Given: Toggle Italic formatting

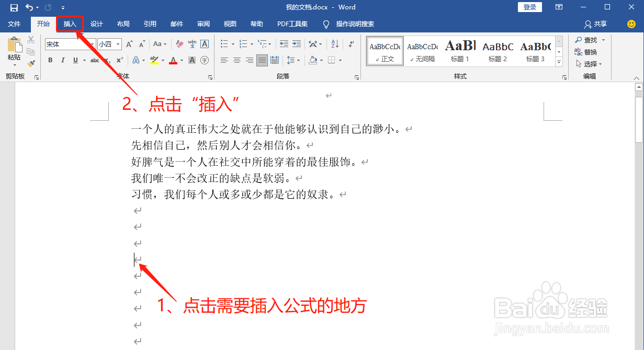Looking at the screenshot, I should (63, 60).
